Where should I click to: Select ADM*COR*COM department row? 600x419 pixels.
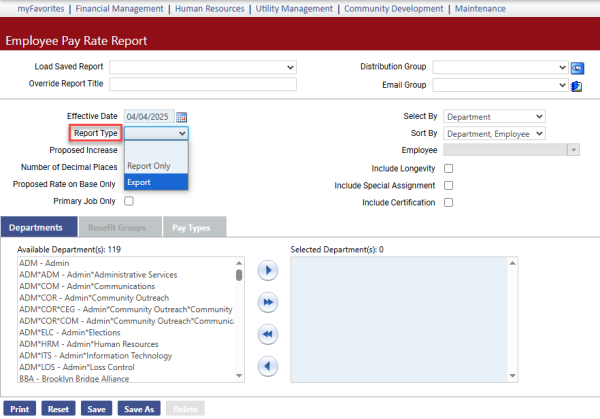tap(126, 321)
